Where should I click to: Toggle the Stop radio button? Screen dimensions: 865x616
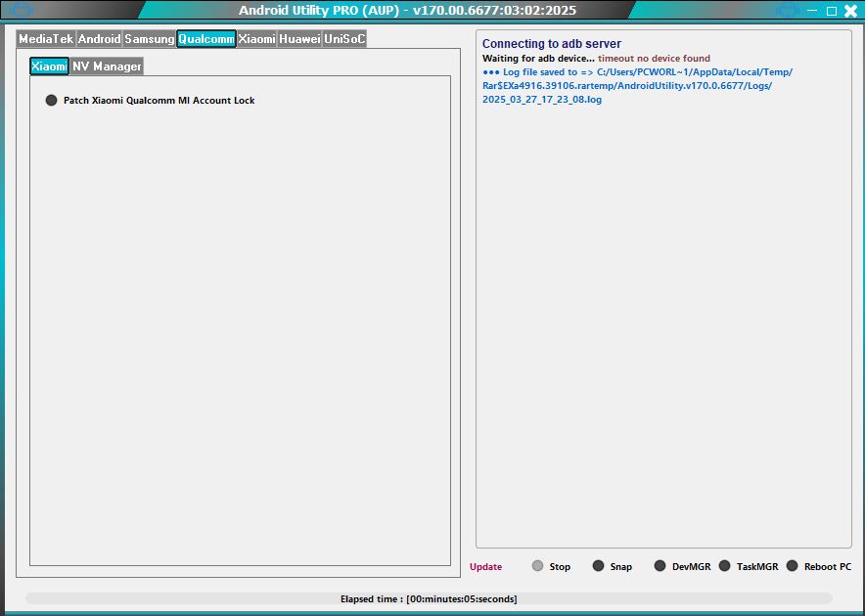537,565
